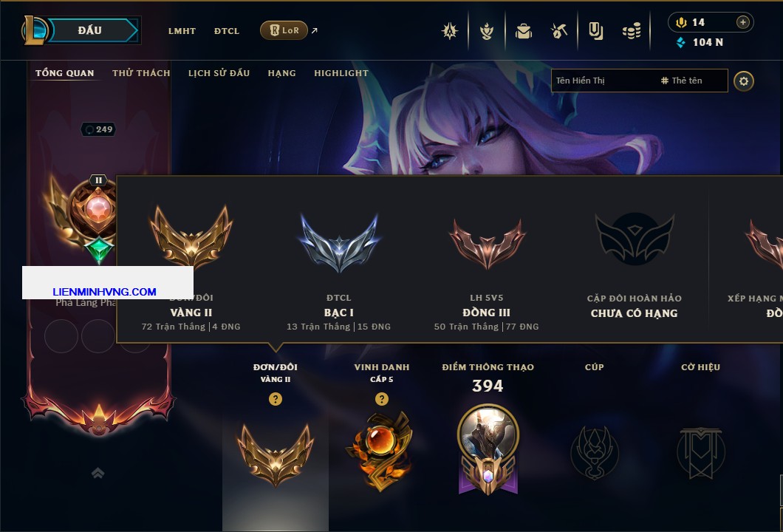Switch to the THỬ THÁCH tab
Image resolution: width=783 pixels, height=532 pixels.
coord(141,73)
